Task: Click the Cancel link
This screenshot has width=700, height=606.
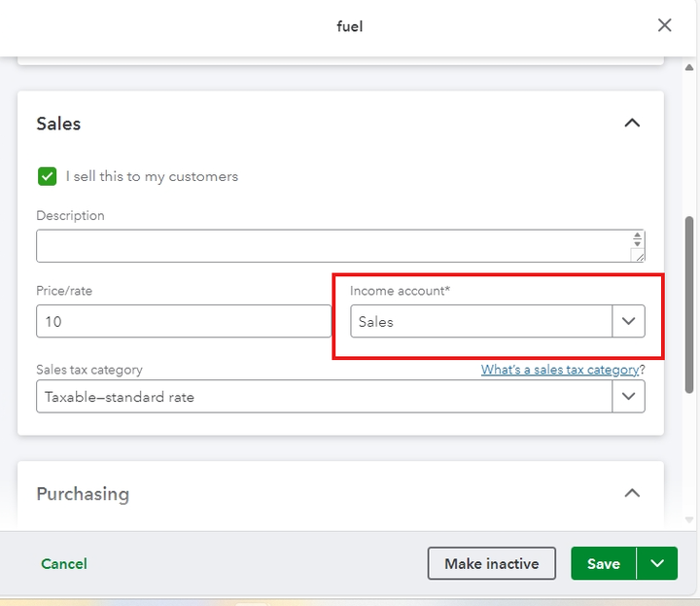Action: pyautogui.click(x=64, y=564)
